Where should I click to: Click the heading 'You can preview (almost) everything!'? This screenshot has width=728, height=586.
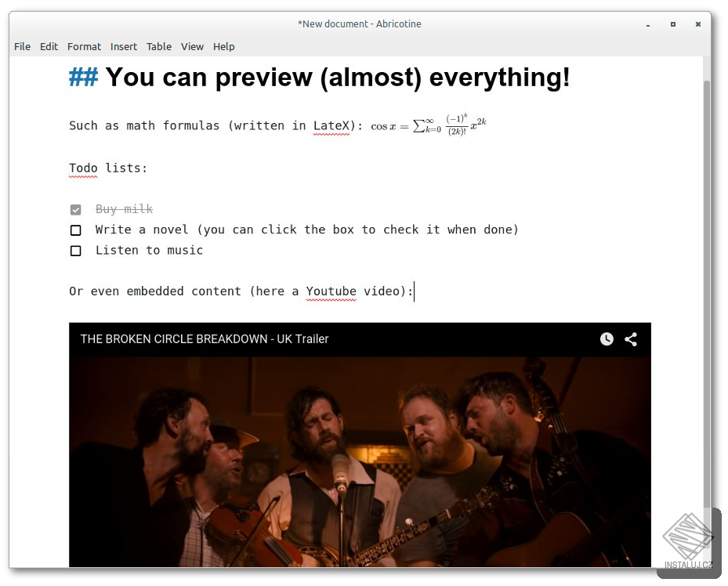pos(338,77)
